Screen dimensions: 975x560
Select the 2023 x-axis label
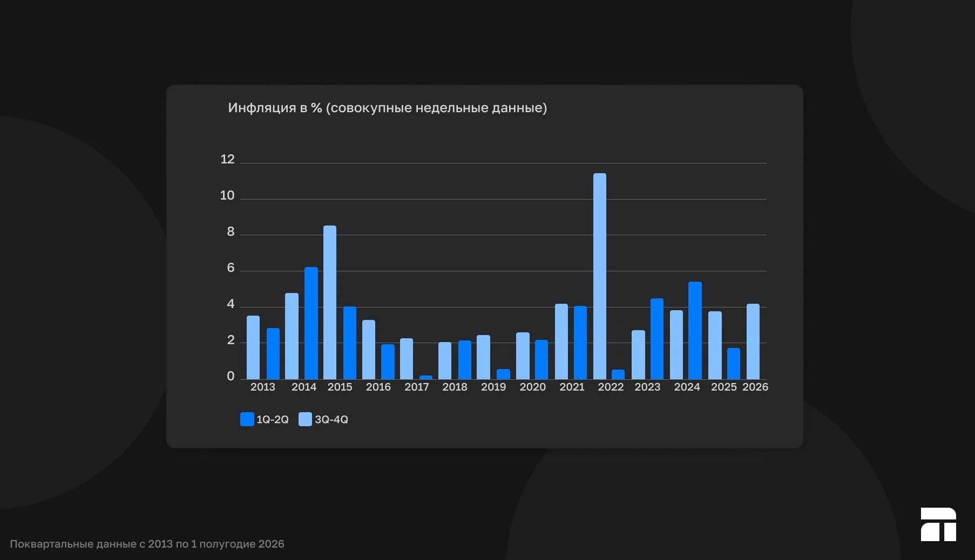click(x=647, y=387)
